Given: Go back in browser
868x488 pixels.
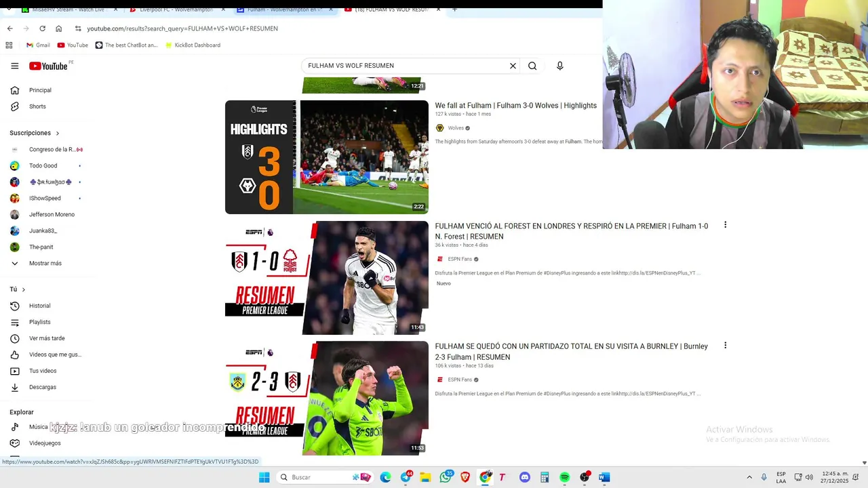Looking at the screenshot, I should pos(9,28).
